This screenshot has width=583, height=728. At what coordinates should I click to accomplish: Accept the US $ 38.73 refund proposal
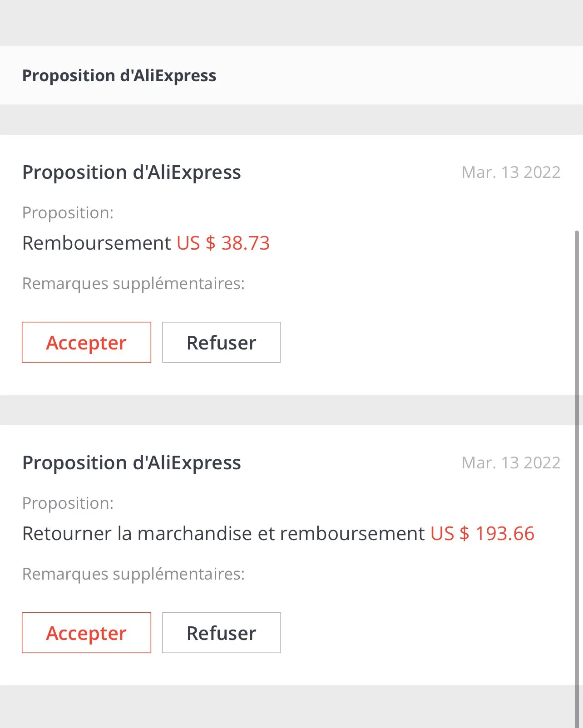pos(86,342)
